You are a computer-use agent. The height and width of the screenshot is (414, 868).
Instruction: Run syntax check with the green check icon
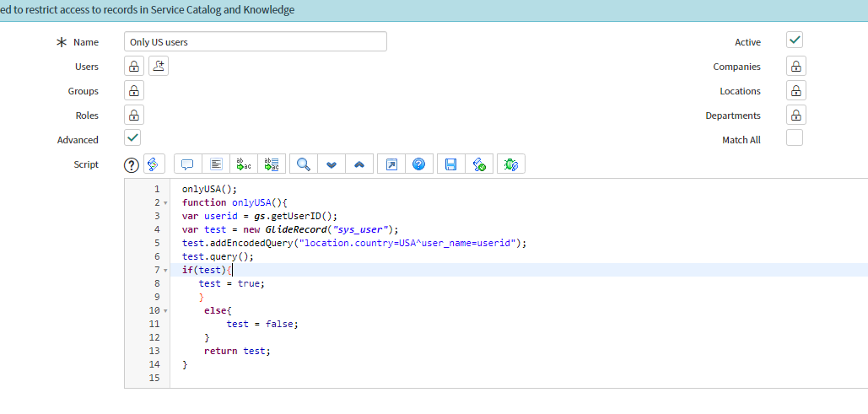point(479,164)
